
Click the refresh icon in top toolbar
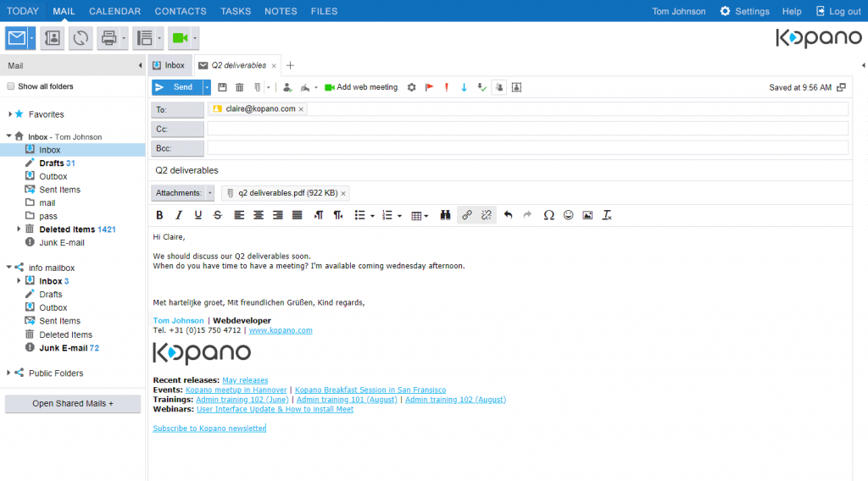[x=81, y=38]
